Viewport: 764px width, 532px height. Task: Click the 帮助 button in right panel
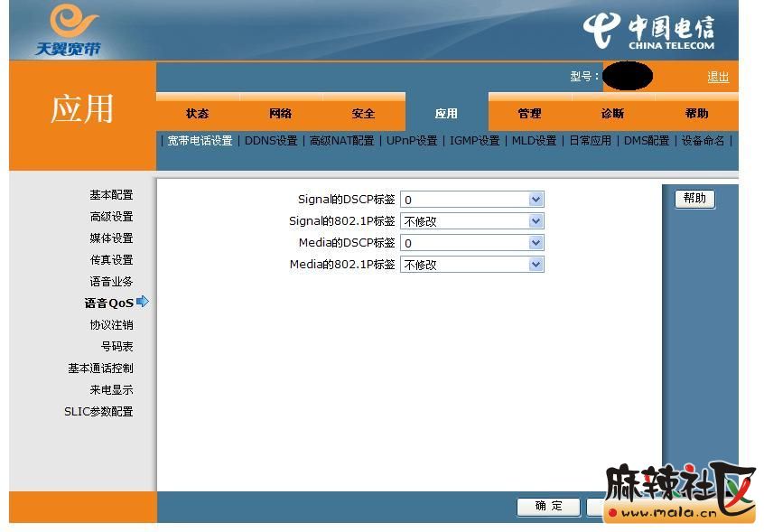click(694, 199)
